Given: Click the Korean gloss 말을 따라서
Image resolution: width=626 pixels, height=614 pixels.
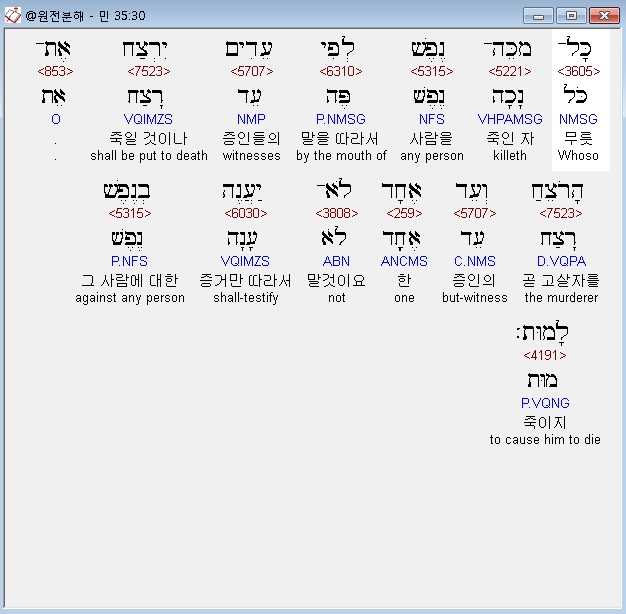Looking at the screenshot, I should click(340, 138).
